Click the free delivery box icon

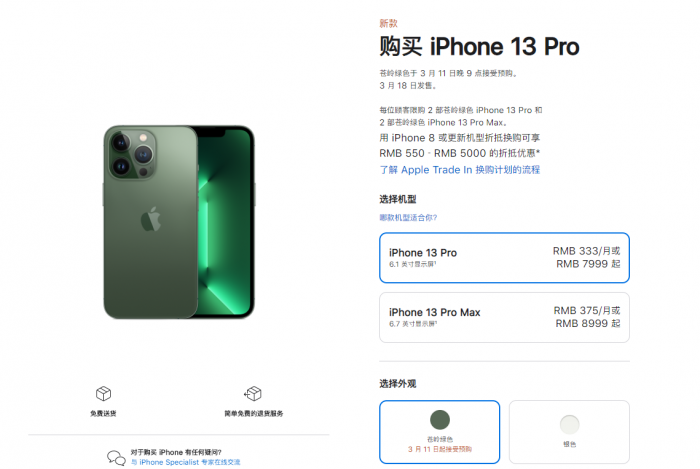[x=103, y=394]
